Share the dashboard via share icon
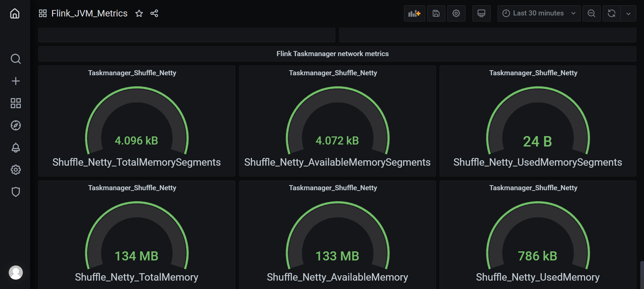The height and width of the screenshot is (289, 644). (x=154, y=13)
